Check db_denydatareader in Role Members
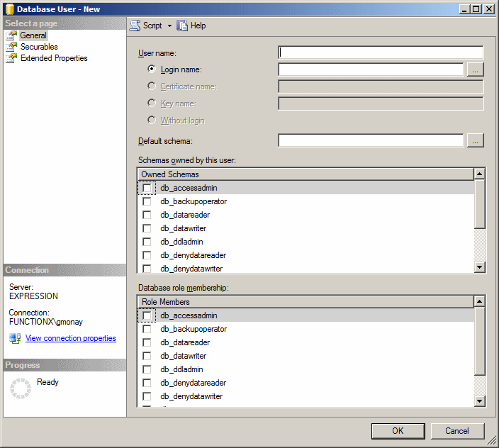The image size is (499, 448). click(x=147, y=383)
